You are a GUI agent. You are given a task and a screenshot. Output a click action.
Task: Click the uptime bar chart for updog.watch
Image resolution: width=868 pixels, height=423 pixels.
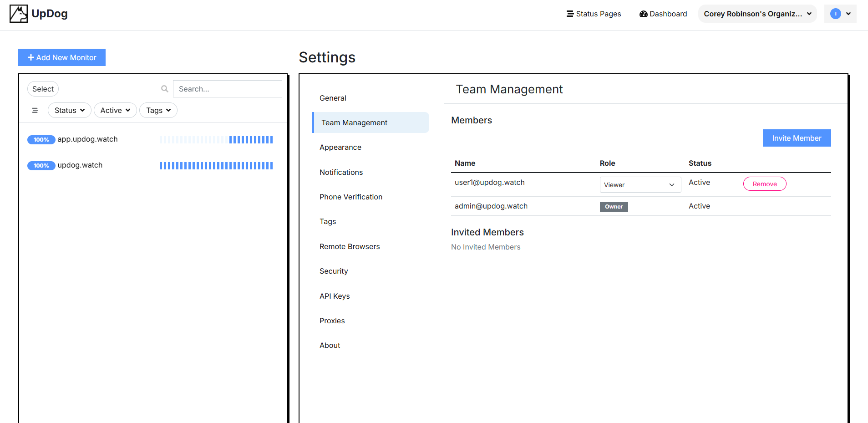(x=216, y=165)
